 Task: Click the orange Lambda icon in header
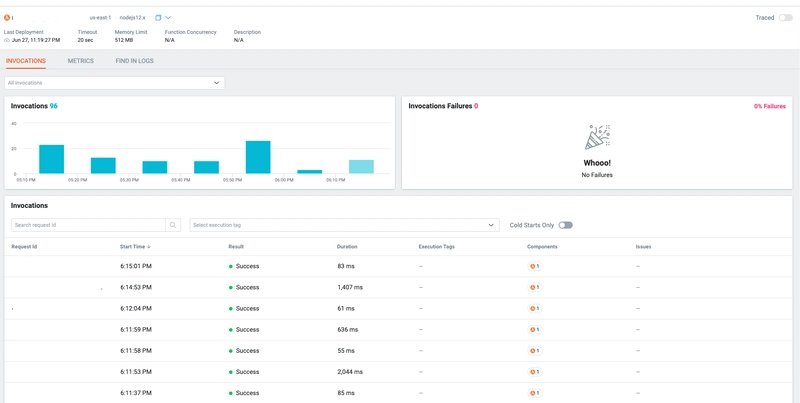coord(7,17)
